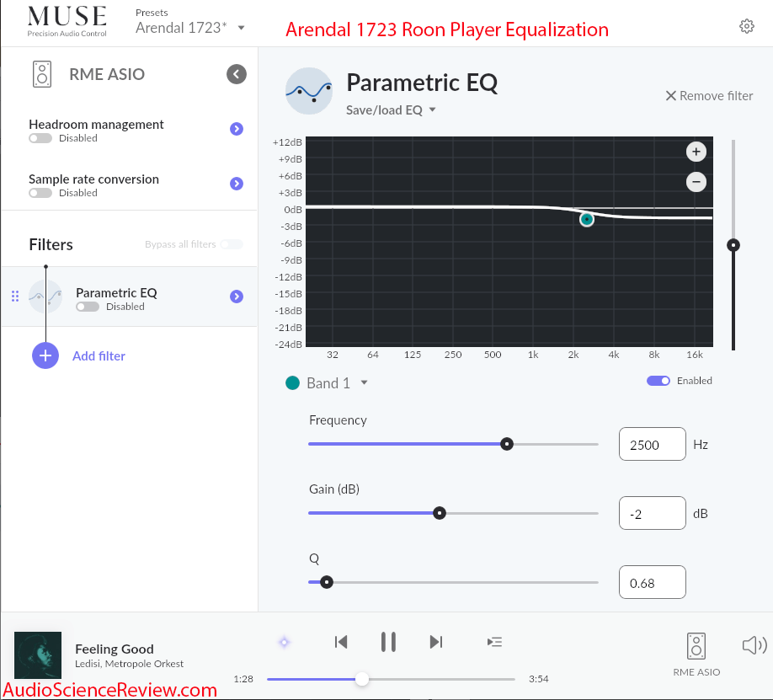
Task: Click the Arendal 1723* preset name
Action: tap(181, 28)
